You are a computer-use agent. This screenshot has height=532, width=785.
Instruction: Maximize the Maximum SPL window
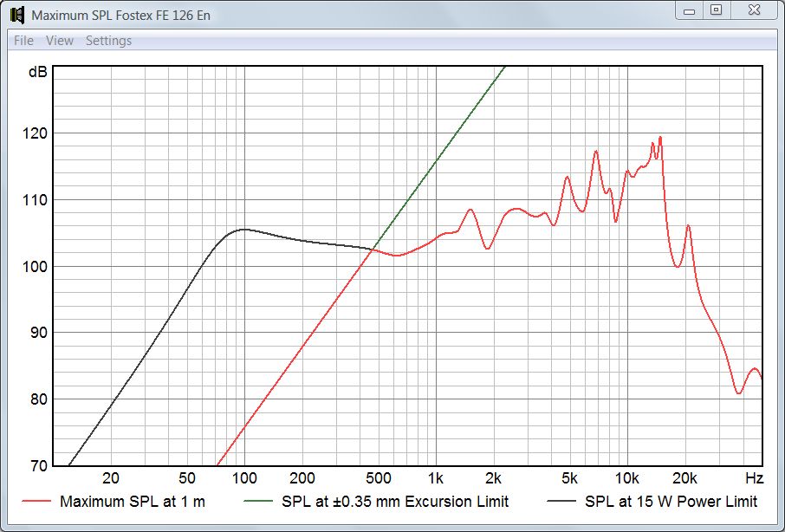(717, 11)
